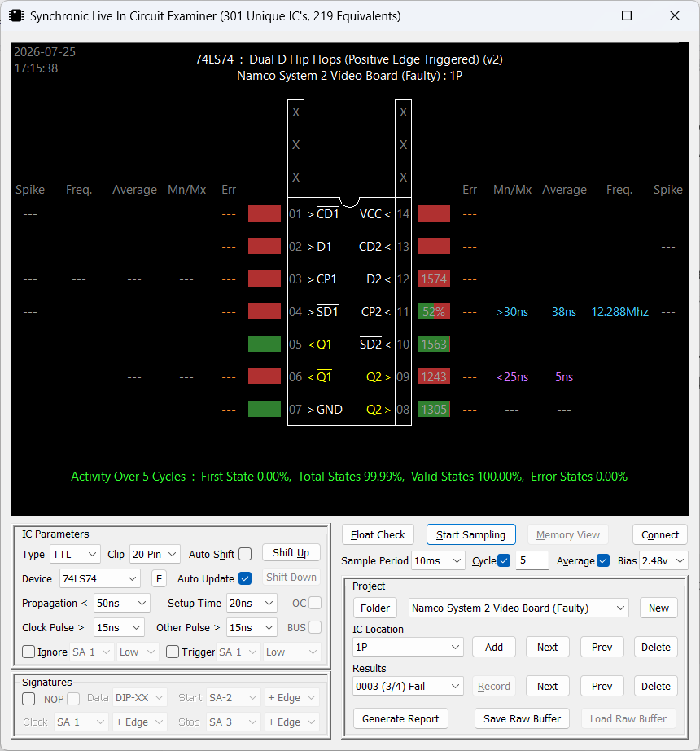Click Add for IC Location
Viewport: 700px width, 751px height.
pyautogui.click(x=494, y=647)
